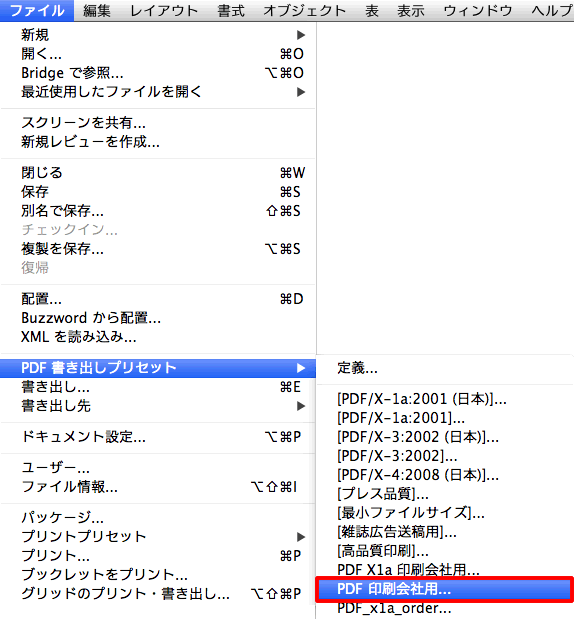Select 新規レビューを作成...
574x619 pixels.
[158, 142]
